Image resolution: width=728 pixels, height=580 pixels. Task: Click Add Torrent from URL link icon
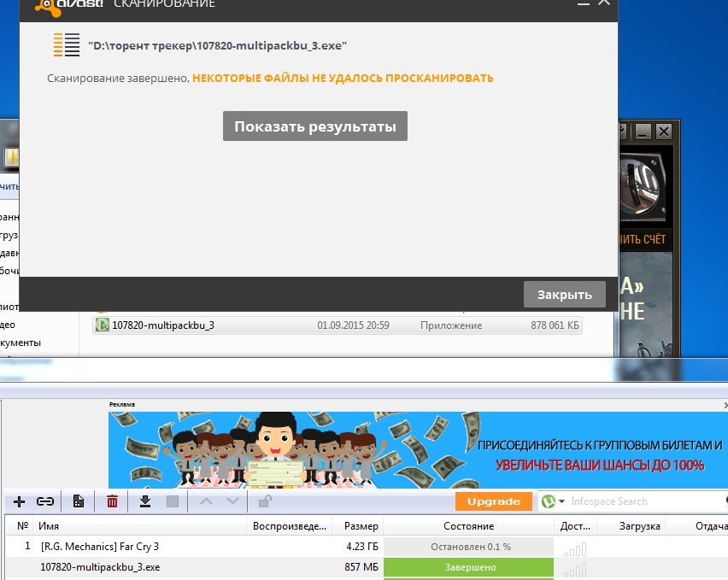tap(44, 501)
